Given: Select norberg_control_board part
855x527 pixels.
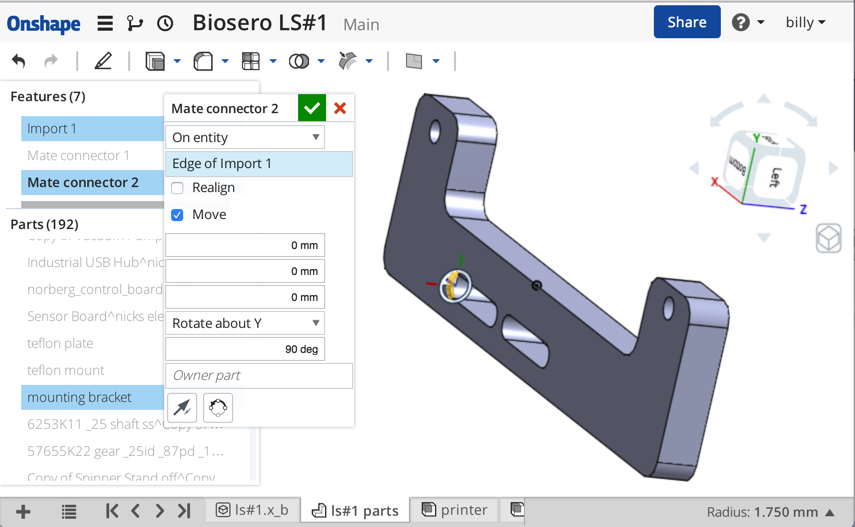Looking at the screenshot, I should (93, 289).
